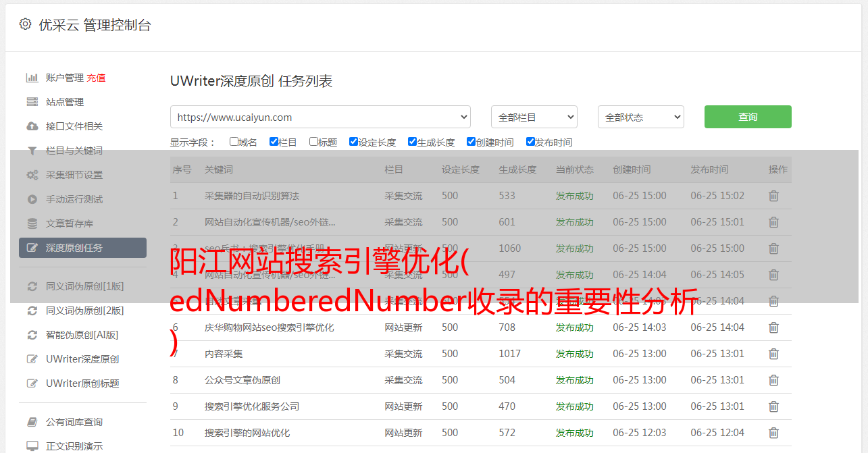The width and height of the screenshot is (868, 453).
Task: Click the monitor icon for 正文识别演示
Action: 32,446
